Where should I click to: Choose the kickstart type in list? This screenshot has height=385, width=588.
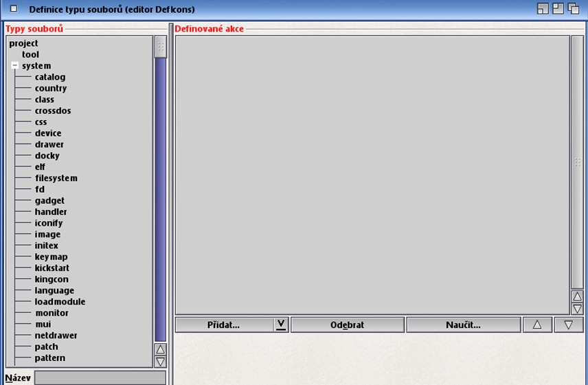pos(52,268)
